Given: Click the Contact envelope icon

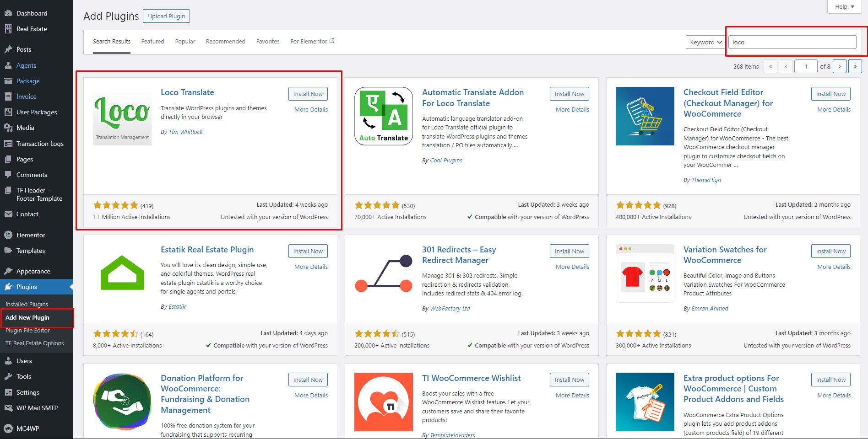Looking at the screenshot, I should click(x=8, y=214).
